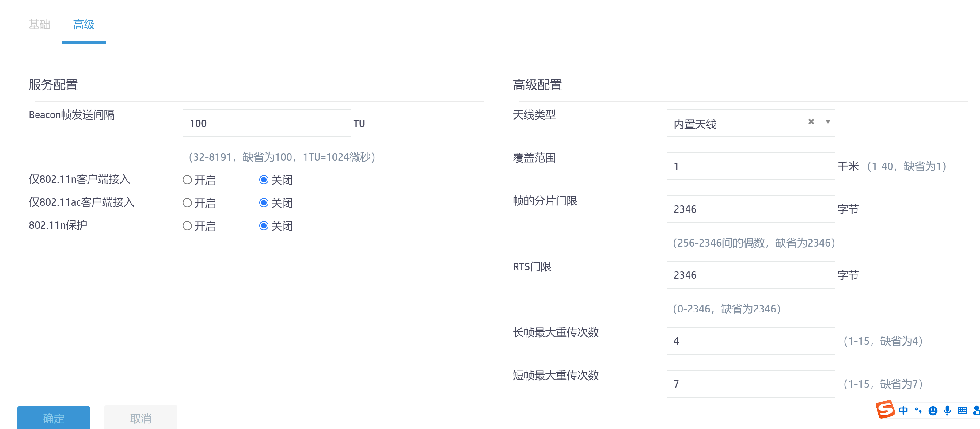
Task: Click the punctuation mode icon in IME bar
Action: (x=918, y=410)
